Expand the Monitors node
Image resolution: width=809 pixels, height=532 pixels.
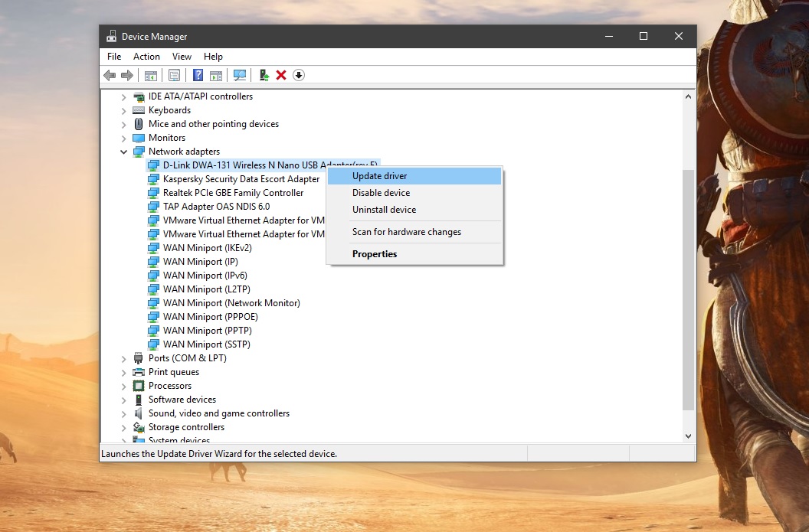(123, 138)
